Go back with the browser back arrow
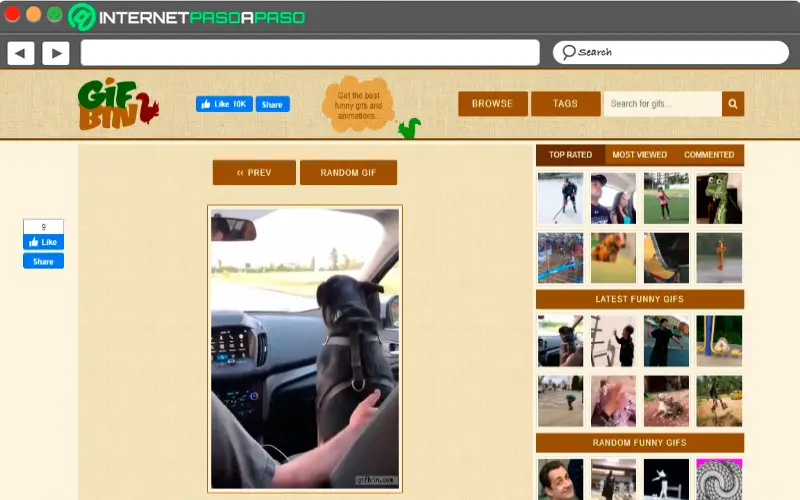800x500 pixels. (x=21, y=53)
